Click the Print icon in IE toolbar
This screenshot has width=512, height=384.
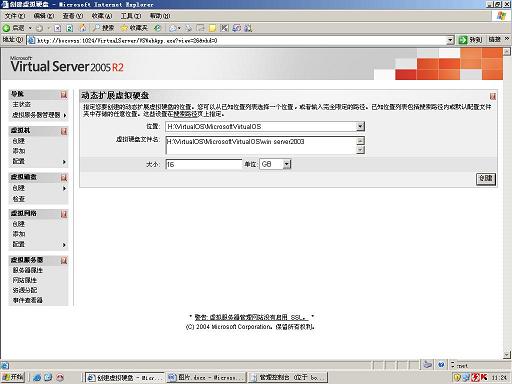(x=189, y=28)
